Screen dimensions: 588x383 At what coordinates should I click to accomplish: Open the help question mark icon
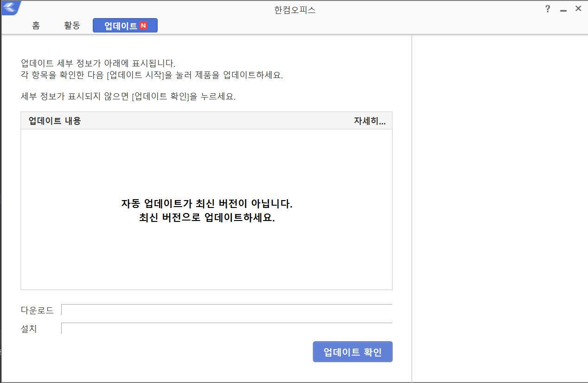click(548, 9)
